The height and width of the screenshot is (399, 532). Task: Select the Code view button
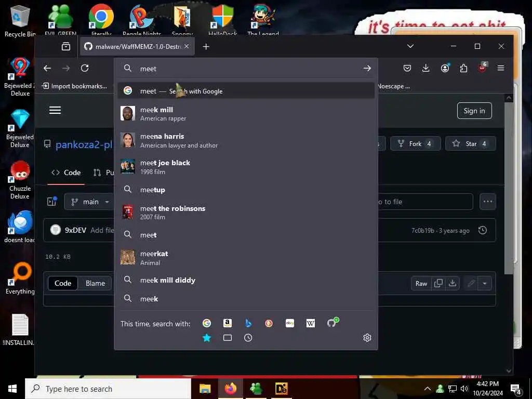click(x=63, y=283)
